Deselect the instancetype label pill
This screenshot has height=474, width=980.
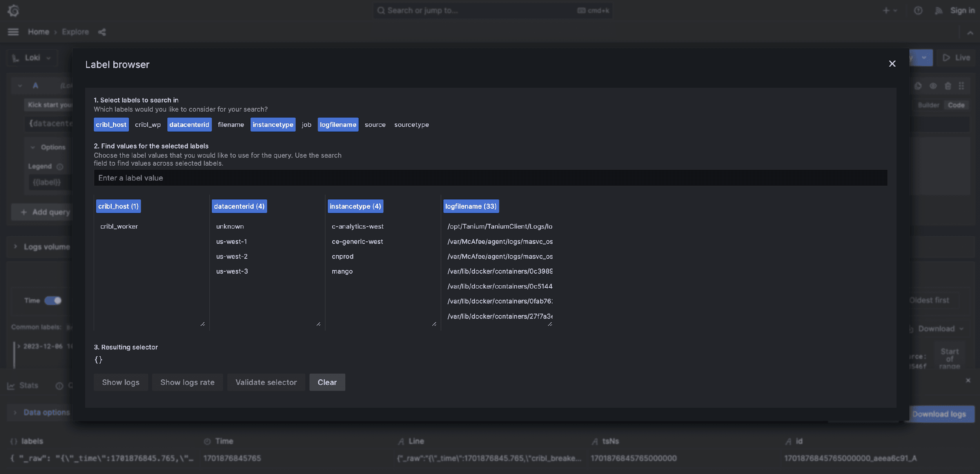273,125
